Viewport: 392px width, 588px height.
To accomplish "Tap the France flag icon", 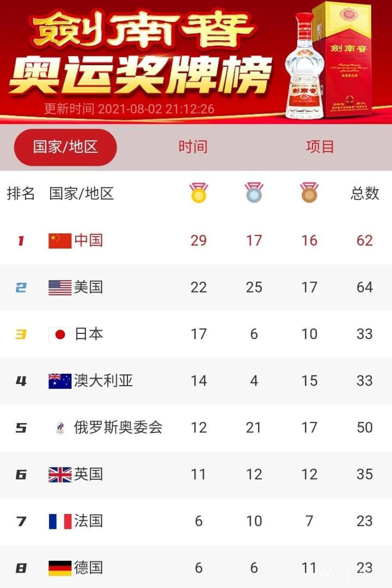I will (60, 521).
